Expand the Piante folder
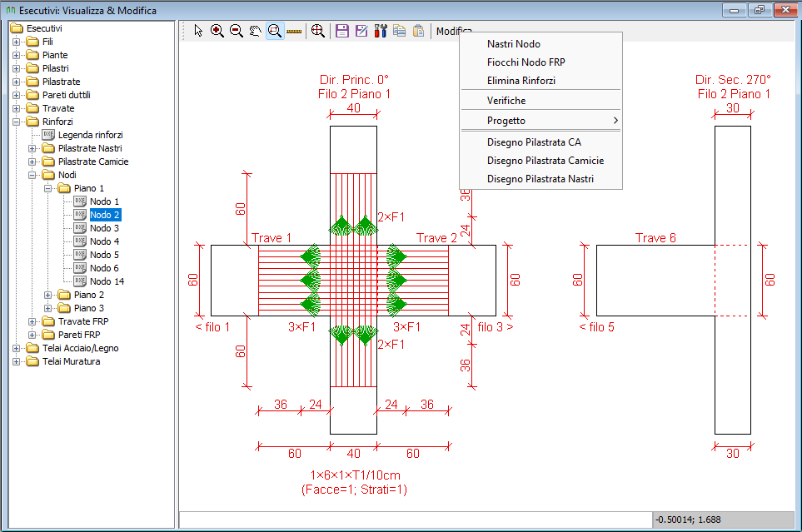The image size is (802, 532). 17,55
